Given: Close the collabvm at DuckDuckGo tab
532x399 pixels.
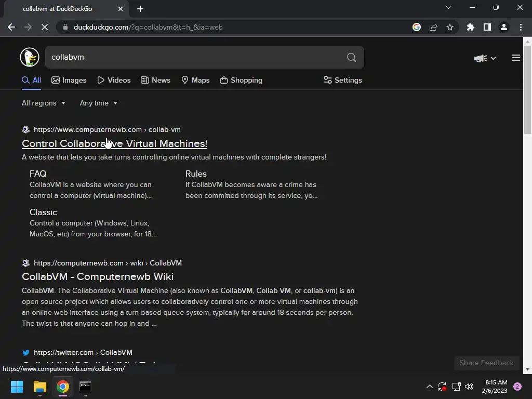Looking at the screenshot, I should coord(121,9).
